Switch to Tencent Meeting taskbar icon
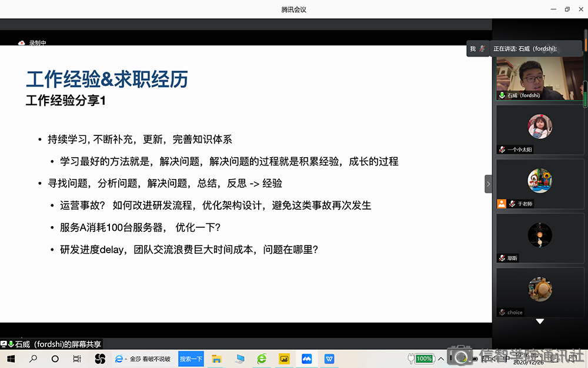This screenshot has width=588, height=368. tap(307, 359)
